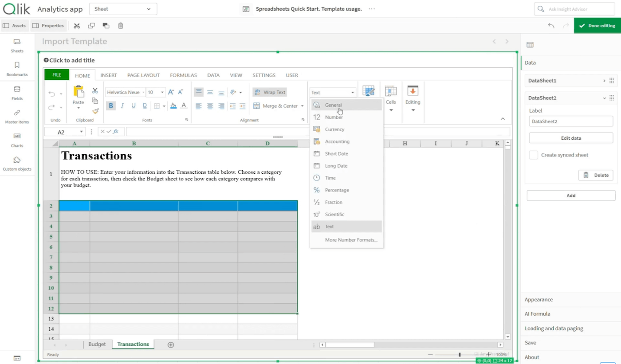
Task: Open Charts in the left sidebar
Action: (x=17, y=140)
